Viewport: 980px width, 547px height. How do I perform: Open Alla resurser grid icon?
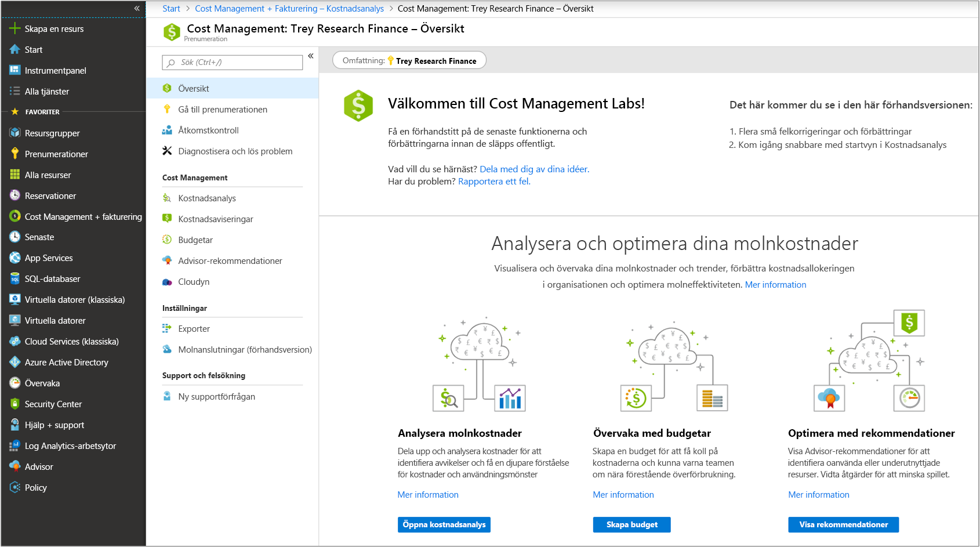(x=15, y=175)
